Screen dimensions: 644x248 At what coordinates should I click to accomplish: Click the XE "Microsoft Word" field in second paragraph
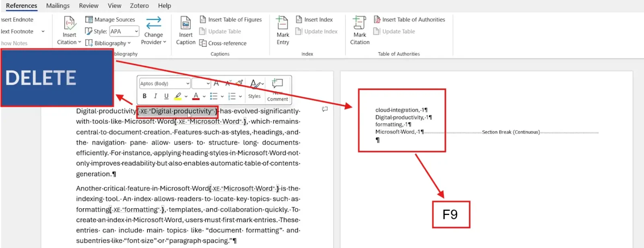244,188
